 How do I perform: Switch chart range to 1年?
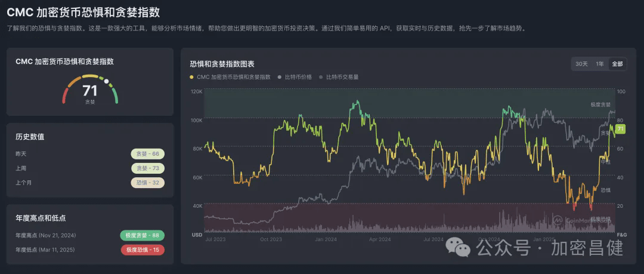600,64
